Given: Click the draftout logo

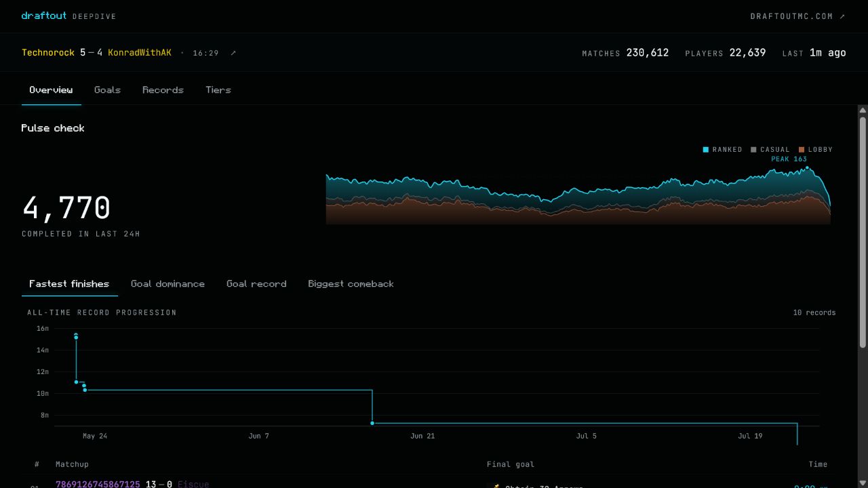Looking at the screenshot, I should [44, 16].
